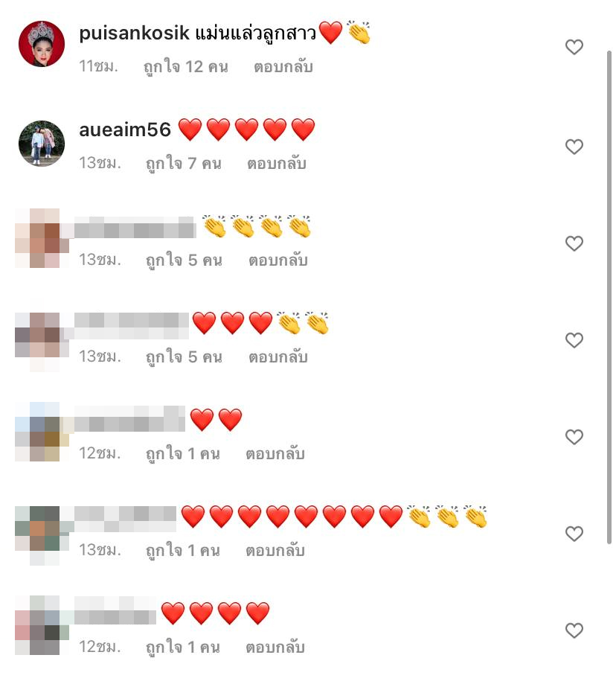616x687 pixels.
Task: View 5 likes on three hearts two claps comment
Action: [185, 357]
